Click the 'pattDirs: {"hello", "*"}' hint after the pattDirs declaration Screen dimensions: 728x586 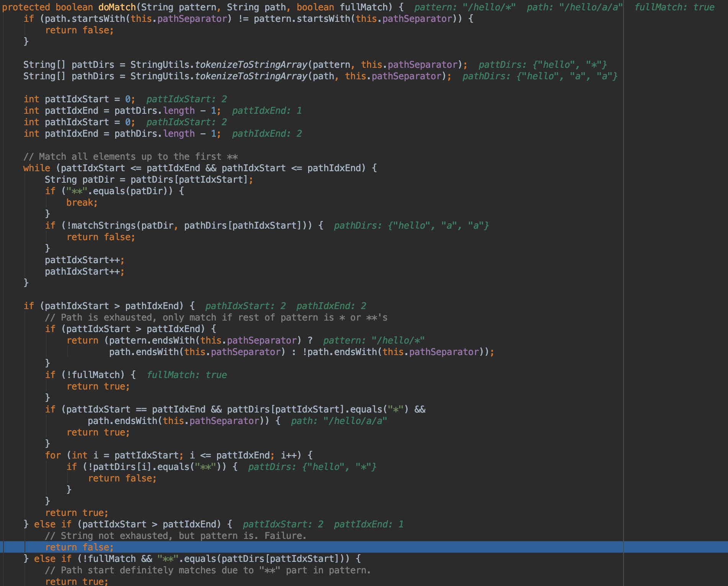pyautogui.click(x=542, y=65)
